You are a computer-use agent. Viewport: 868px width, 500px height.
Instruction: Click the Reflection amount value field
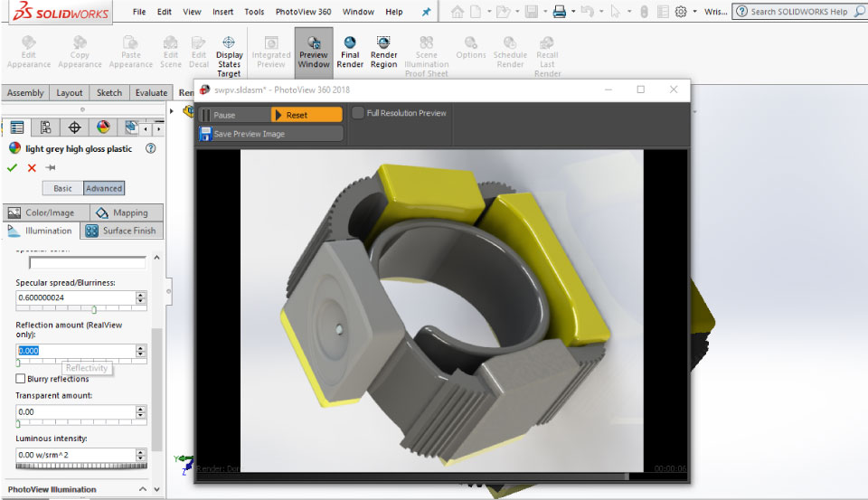pyautogui.click(x=76, y=351)
